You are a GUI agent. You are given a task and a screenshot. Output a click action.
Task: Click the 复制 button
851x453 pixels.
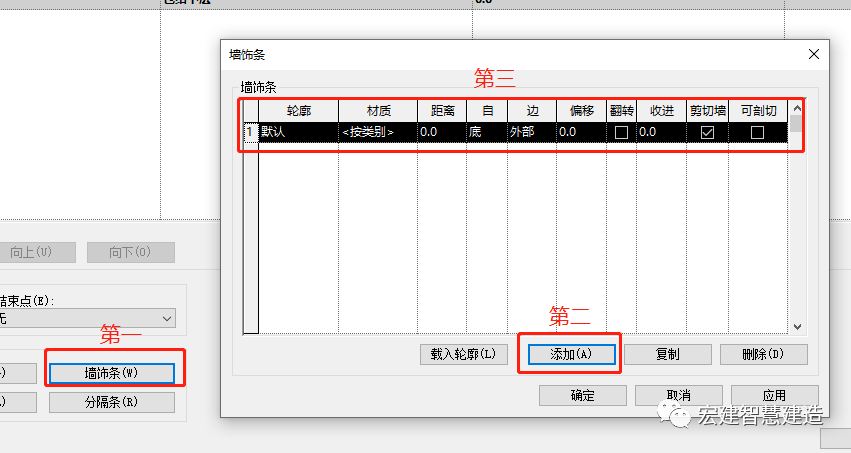coord(668,354)
